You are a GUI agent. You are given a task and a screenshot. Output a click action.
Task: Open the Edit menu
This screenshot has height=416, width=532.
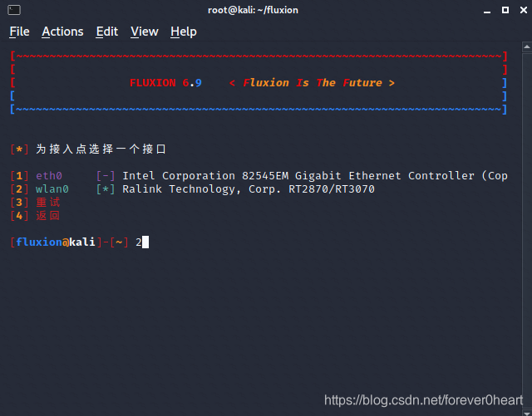[107, 32]
